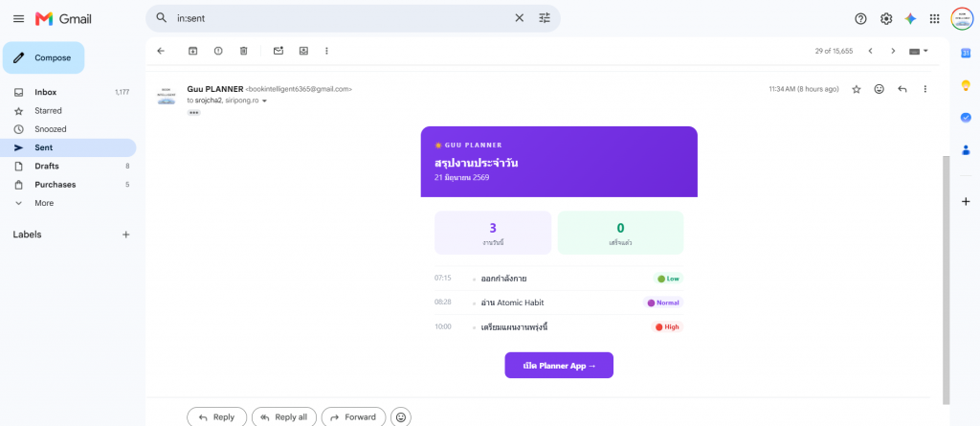Open the Contacts side panel
Image resolution: width=980 pixels, height=426 pixels.
(965, 149)
